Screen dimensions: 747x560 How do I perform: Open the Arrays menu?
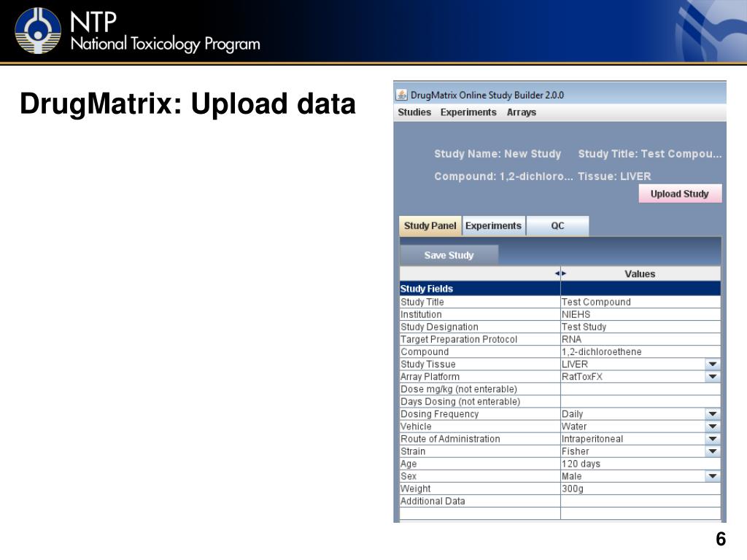point(521,112)
